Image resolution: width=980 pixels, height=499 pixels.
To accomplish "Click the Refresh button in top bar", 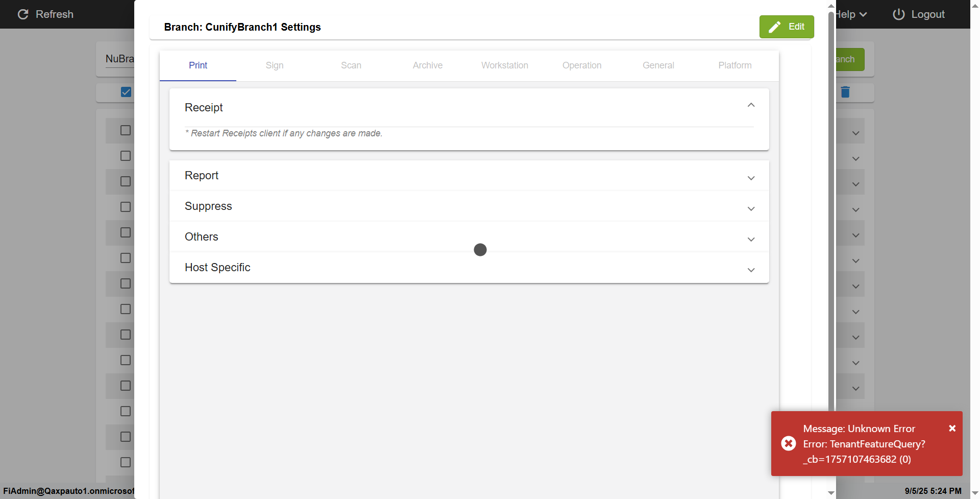I will (46, 14).
